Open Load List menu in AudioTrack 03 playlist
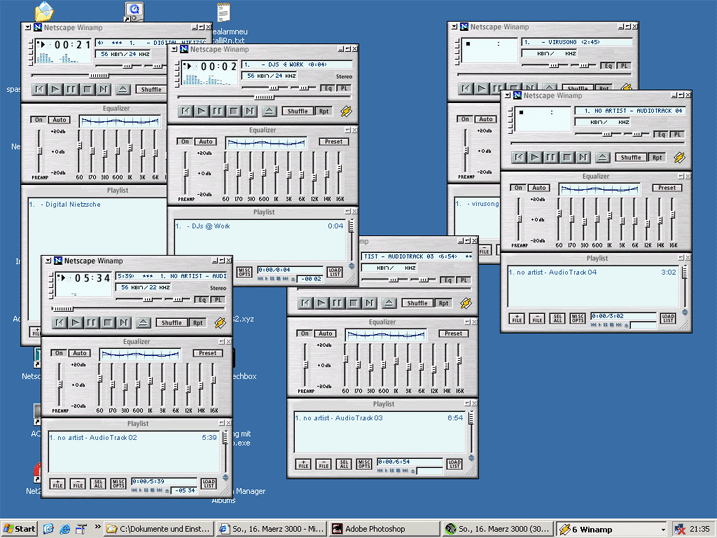Screen dimensions: 717x538 (x=454, y=464)
